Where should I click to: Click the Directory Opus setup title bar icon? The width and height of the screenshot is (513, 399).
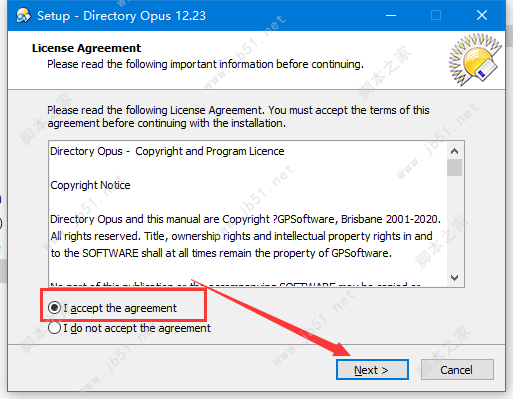click(24, 16)
